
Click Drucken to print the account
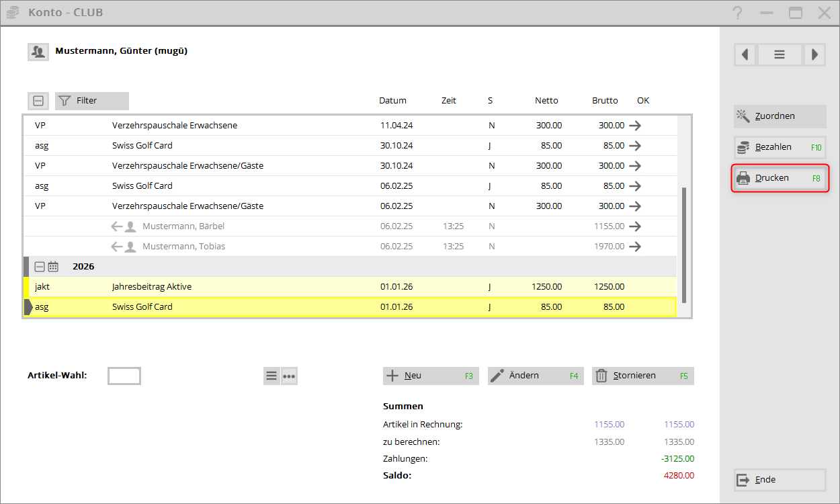click(x=780, y=179)
